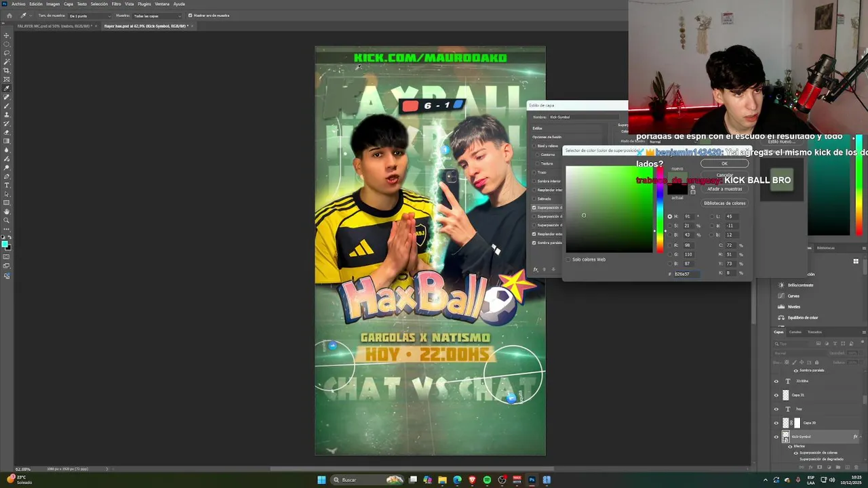The height and width of the screenshot is (488, 868).
Task: Enable the Bisel y relieve style checkbox
Action: 534,146
